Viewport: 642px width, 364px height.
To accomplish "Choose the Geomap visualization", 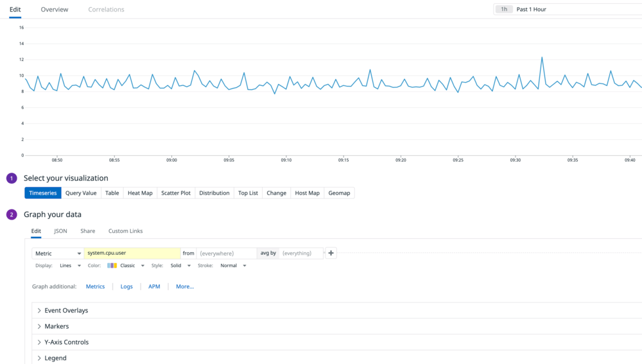I will coord(339,193).
